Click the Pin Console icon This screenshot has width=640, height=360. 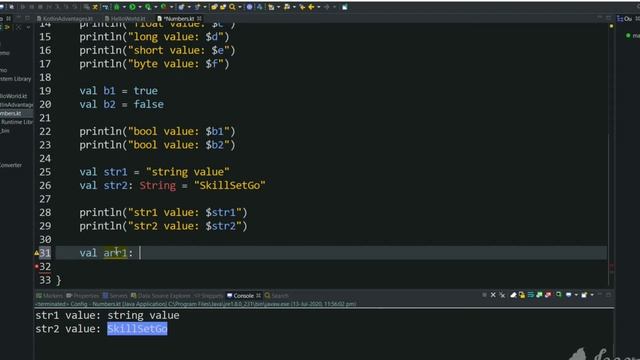pyautogui.click(x=558, y=295)
